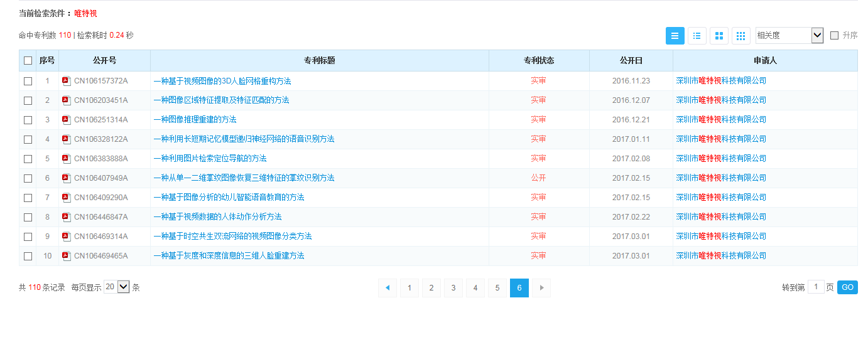
Task: Open PDF icon for CN106251314A
Action: (66, 120)
